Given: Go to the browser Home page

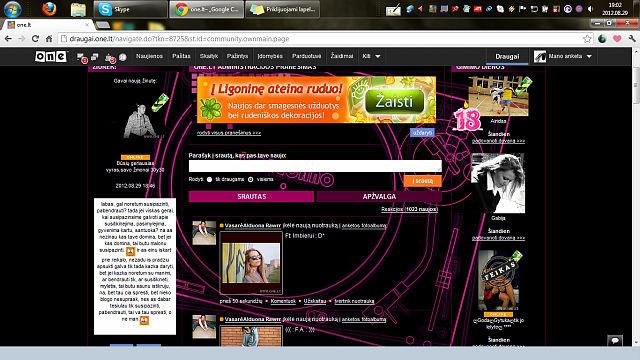Looking at the screenshot, I should [49, 39].
